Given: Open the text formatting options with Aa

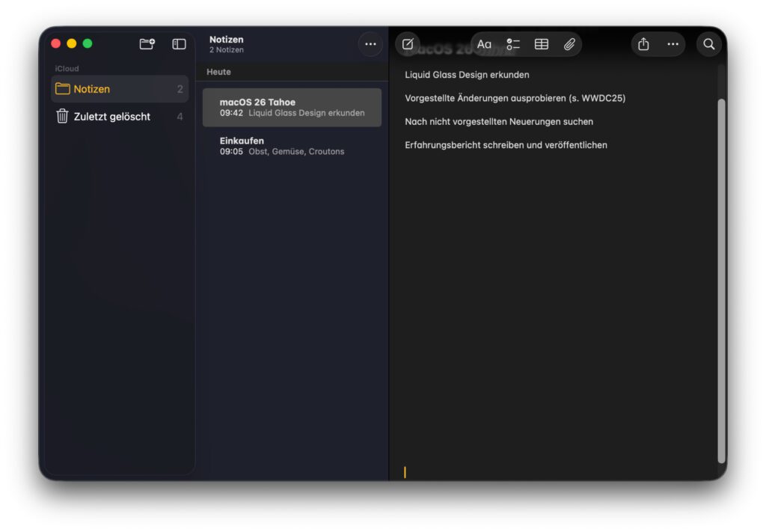Looking at the screenshot, I should [x=484, y=44].
